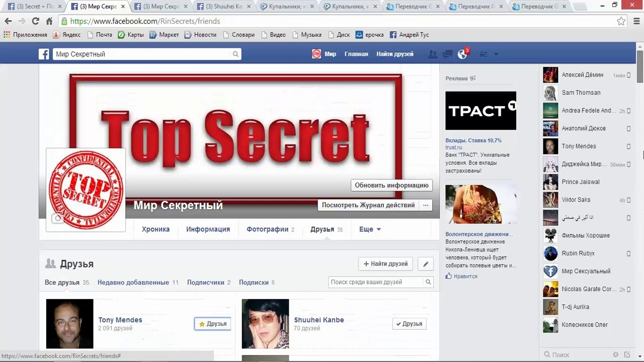The height and width of the screenshot is (362, 644).
Task: Open the messages icon in the header
Action: pos(447,54)
